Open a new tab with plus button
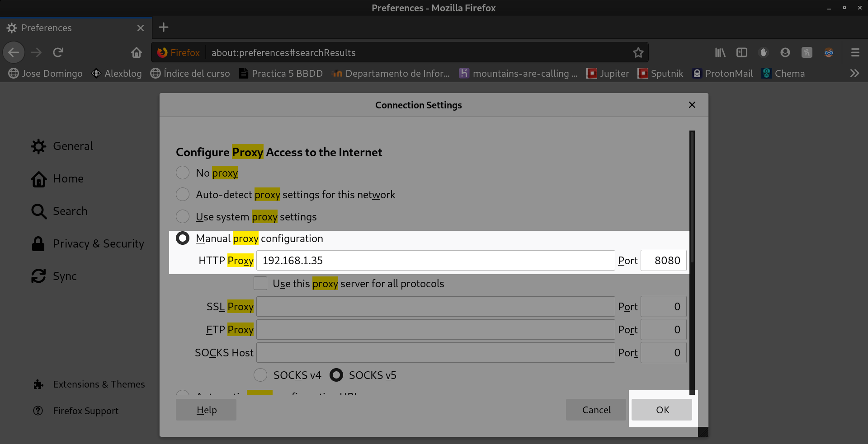Viewport: 868px width, 444px height. (164, 28)
